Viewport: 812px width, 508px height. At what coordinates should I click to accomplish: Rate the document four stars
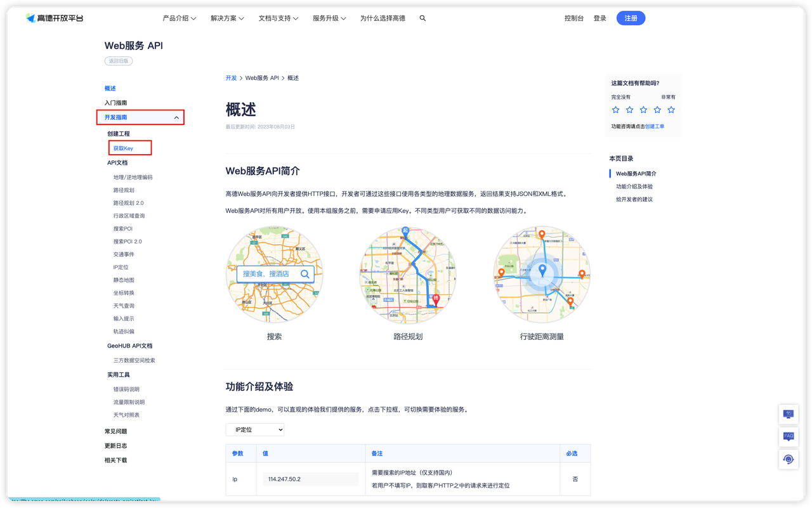(657, 110)
